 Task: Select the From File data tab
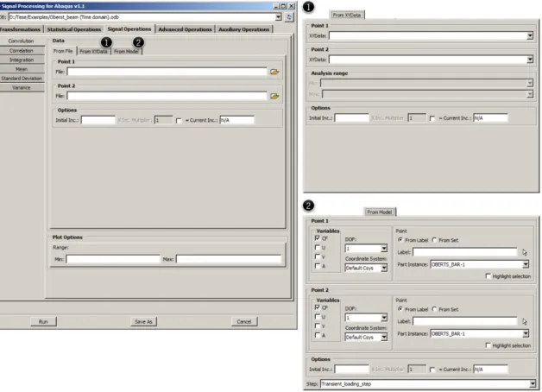tap(63, 51)
